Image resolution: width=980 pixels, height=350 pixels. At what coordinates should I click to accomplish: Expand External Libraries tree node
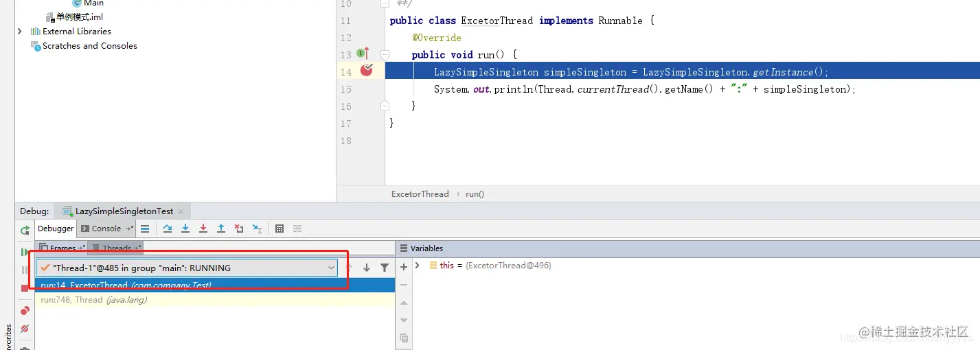click(x=19, y=32)
